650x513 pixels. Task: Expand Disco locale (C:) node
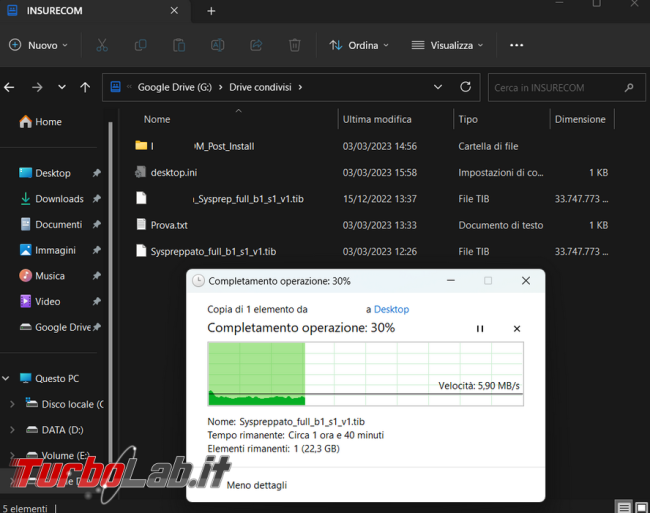pos(12,404)
